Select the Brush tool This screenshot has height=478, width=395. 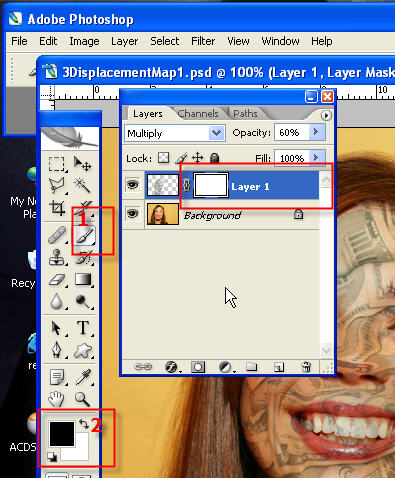84,237
